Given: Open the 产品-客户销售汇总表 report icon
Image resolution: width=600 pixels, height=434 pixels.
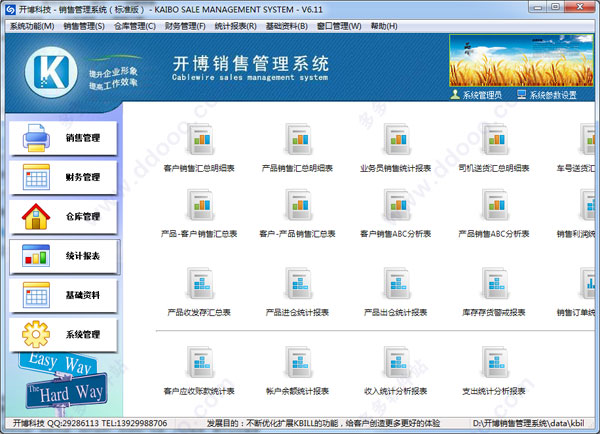Looking at the screenshot, I should tap(200, 205).
